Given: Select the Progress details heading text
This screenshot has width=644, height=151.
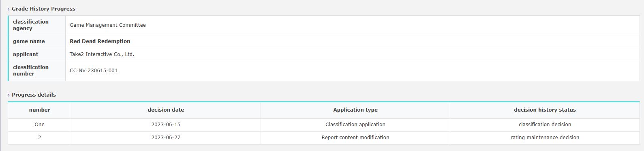Looking at the screenshot, I should tap(34, 95).
